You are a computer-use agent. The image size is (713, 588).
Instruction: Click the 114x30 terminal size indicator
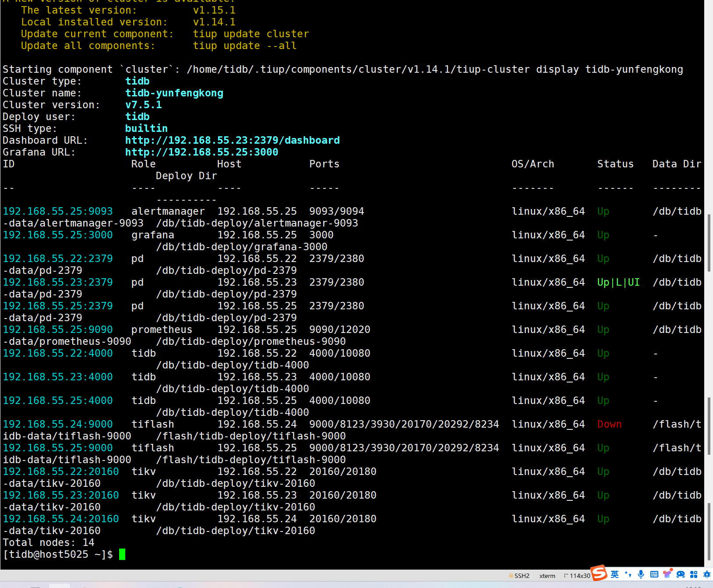coord(577,576)
